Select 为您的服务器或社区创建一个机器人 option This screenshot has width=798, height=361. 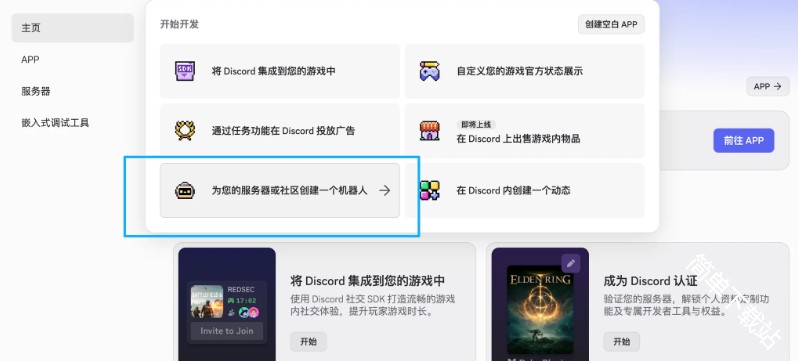pyautogui.click(x=280, y=190)
